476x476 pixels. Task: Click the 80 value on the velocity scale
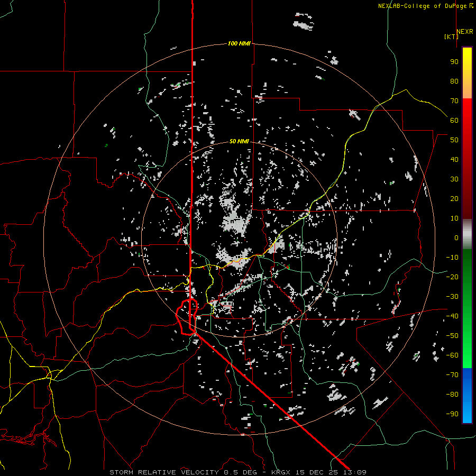pos(454,81)
